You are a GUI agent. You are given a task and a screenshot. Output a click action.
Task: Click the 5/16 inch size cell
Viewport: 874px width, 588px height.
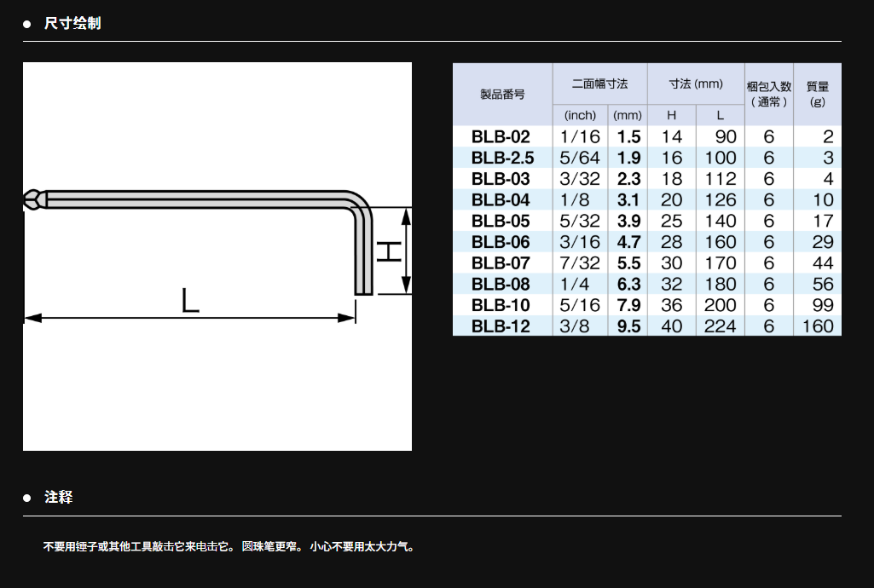click(x=580, y=305)
